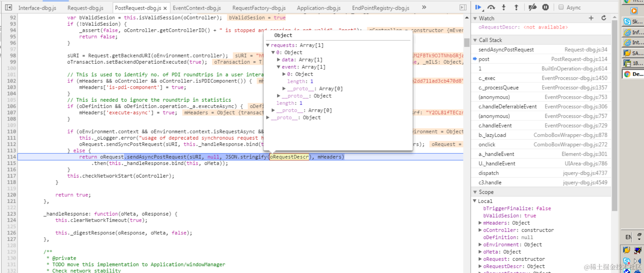Viewport: 644px width, 273px height.
Task: Expand oMeta in the scope variables
Action: [x=480, y=252]
